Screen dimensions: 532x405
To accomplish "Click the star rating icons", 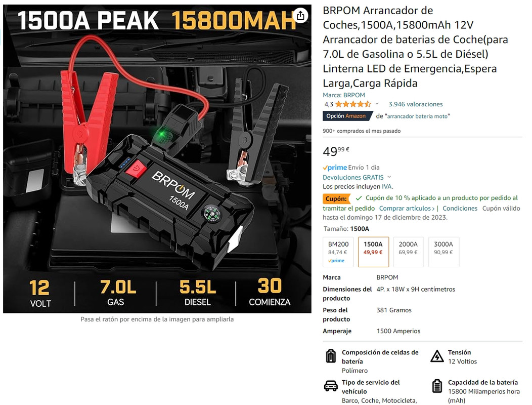I will [353, 104].
